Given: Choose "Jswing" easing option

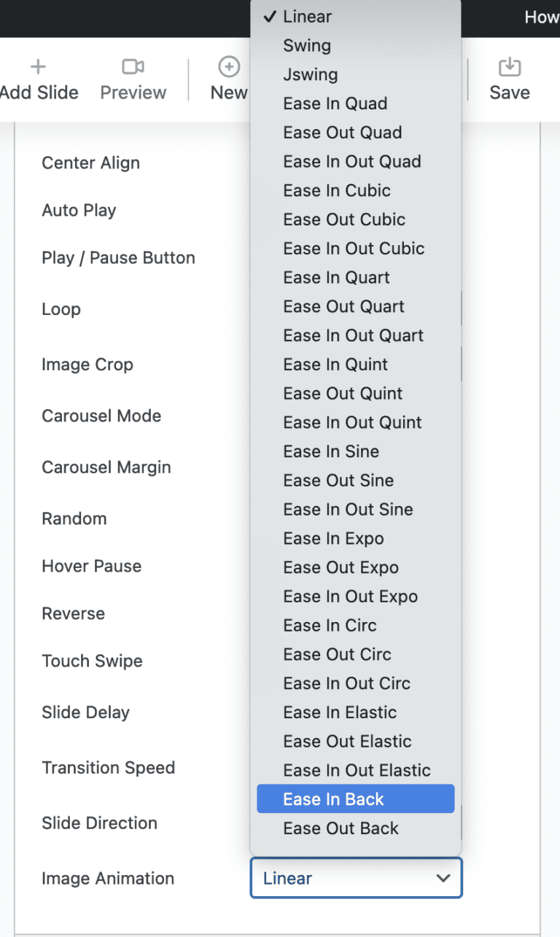Looking at the screenshot, I should (310, 74).
